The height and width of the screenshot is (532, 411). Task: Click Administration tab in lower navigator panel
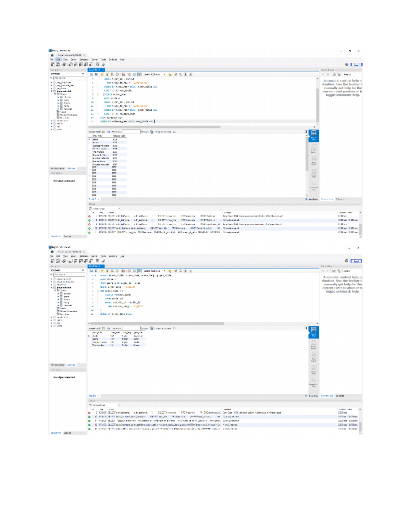pyautogui.click(x=57, y=365)
